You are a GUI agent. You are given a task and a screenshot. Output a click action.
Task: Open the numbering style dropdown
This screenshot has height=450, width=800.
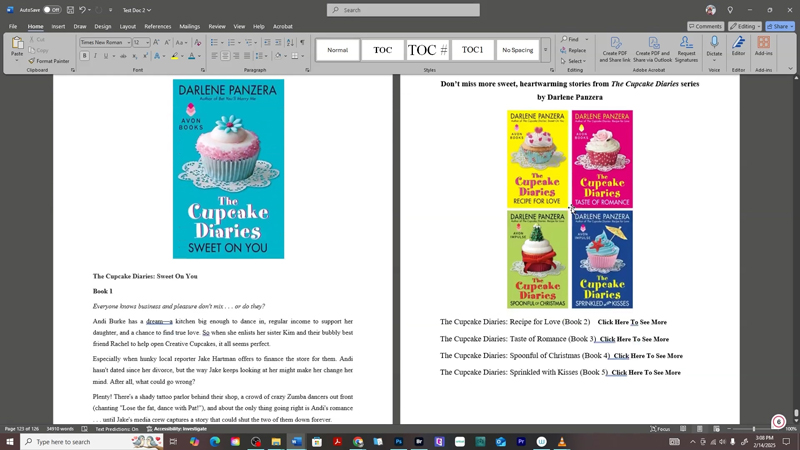[239, 42]
